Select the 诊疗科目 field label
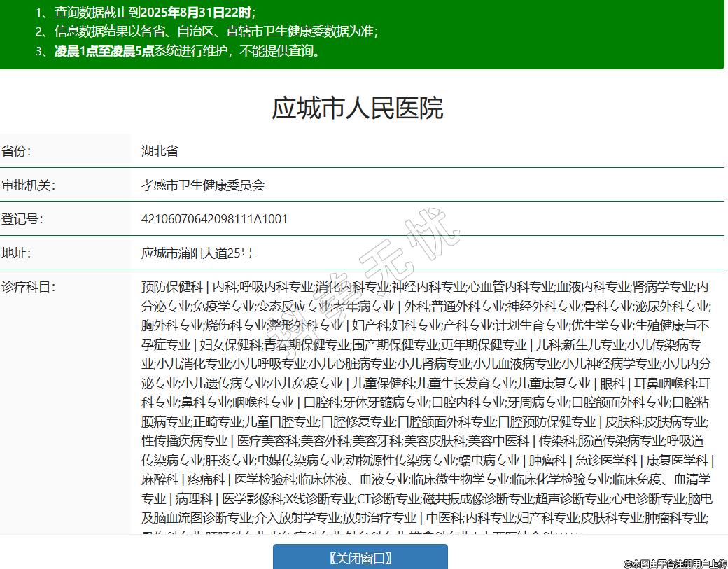 coord(28,287)
